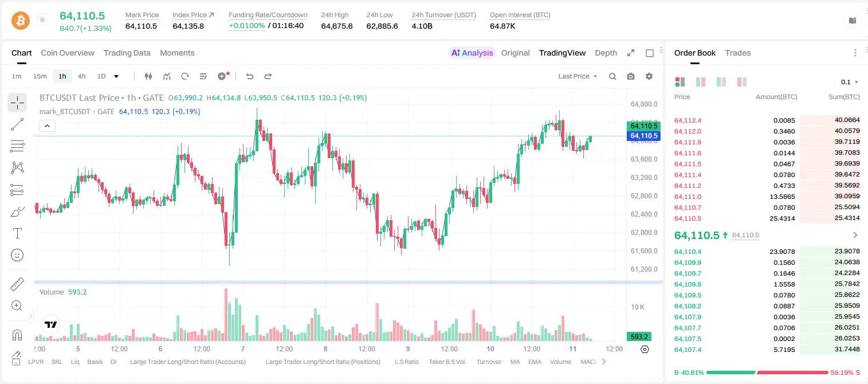Click the AI Analysis button
This screenshot has height=384, width=868.
(x=472, y=53)
